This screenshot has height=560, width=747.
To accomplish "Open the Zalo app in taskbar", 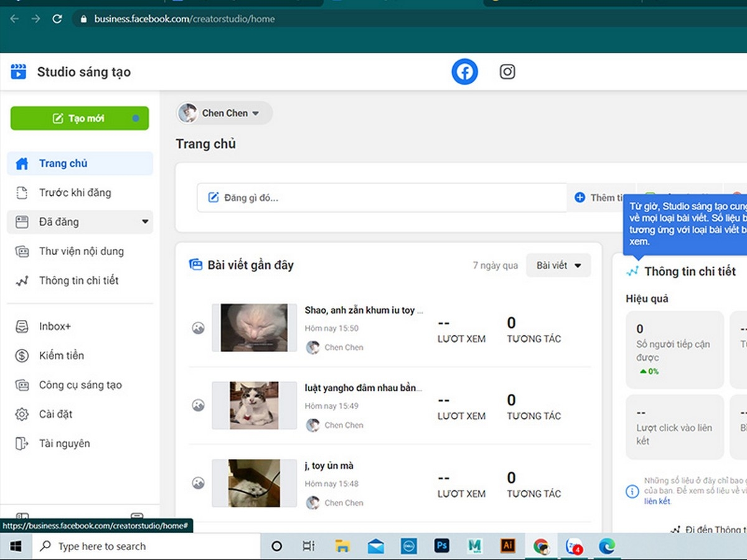I will [x=574, y=546].
